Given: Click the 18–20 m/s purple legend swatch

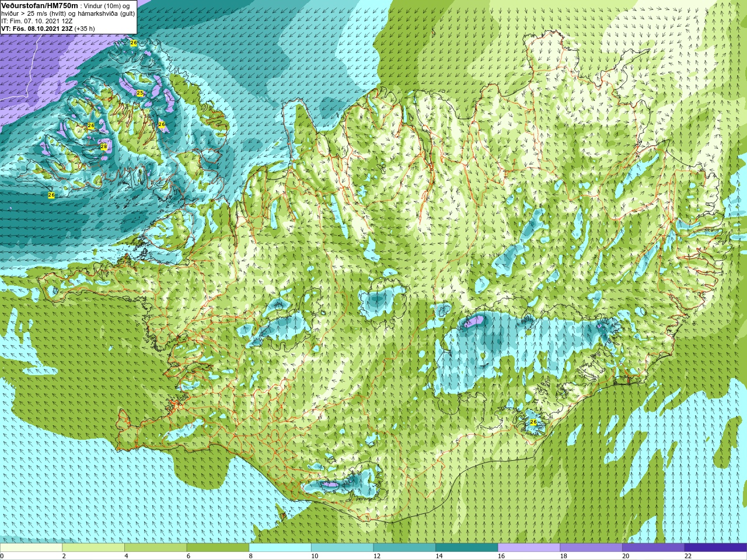Looking at the screenshot, I should pos(591,548).
